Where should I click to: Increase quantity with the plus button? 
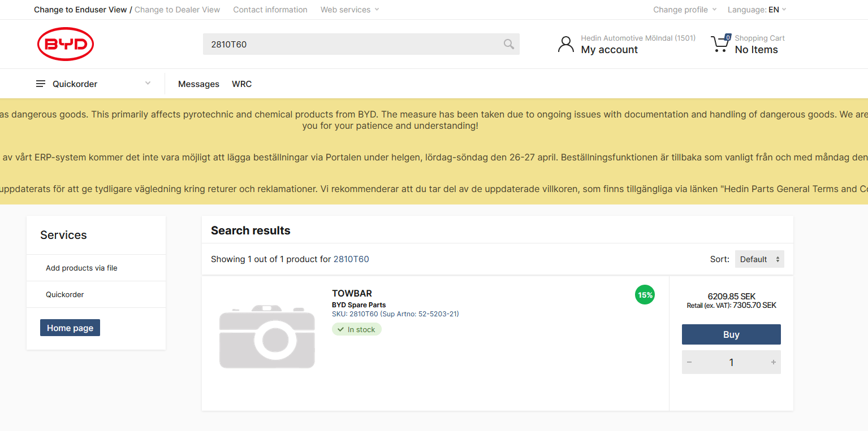pos(773,362)
